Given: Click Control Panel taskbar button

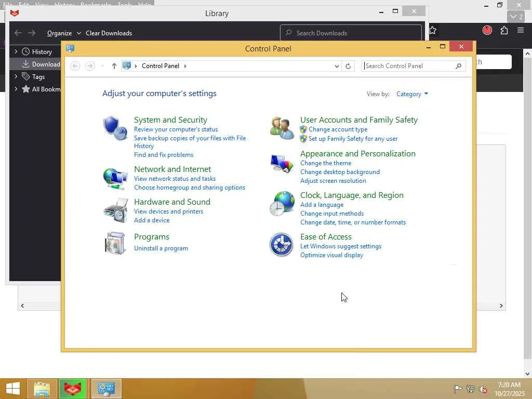Looking at the screenshot, I should click(106, 389).
